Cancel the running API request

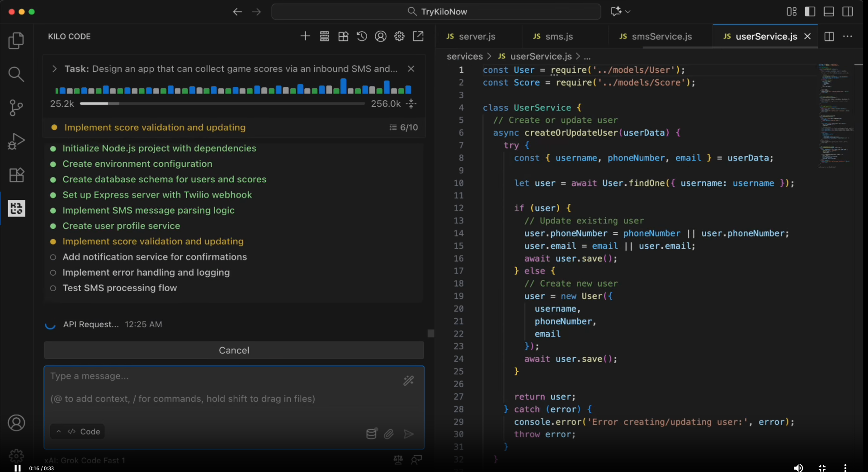click(x=234, y=350)
